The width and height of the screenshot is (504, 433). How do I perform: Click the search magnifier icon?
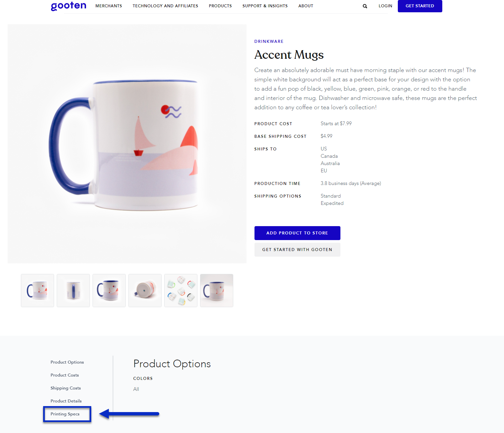click(365, 6)
